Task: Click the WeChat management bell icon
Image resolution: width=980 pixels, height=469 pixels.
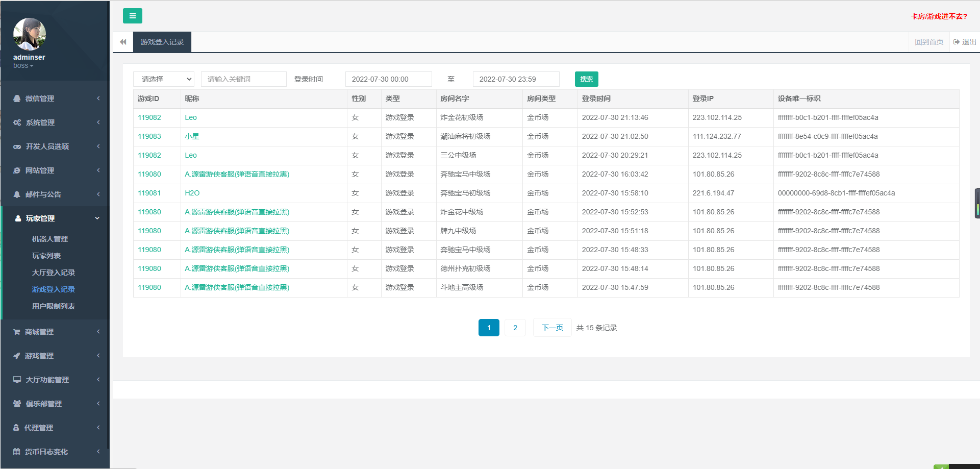Action: (17, 98)
